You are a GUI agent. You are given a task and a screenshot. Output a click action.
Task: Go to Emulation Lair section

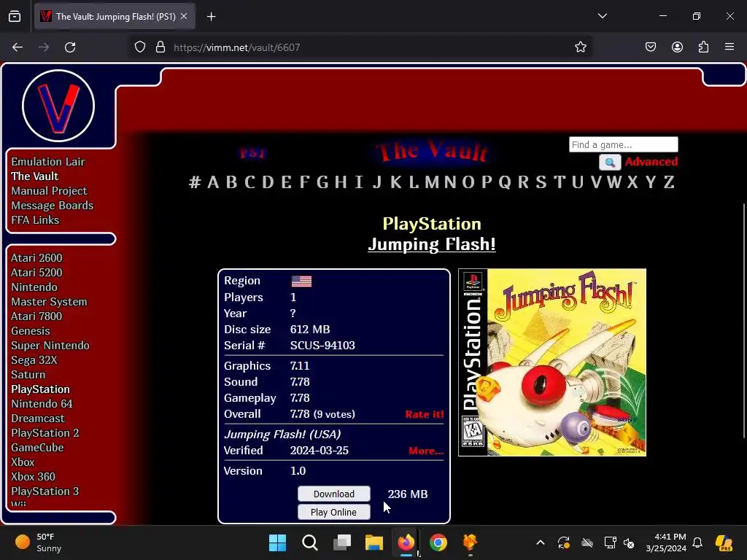(x=48, y=162)
